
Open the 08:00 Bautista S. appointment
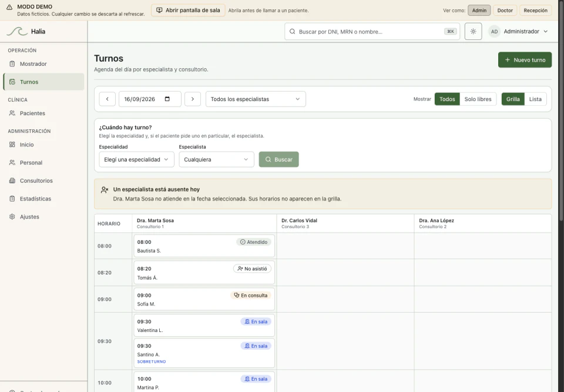(x=204, y=246)
